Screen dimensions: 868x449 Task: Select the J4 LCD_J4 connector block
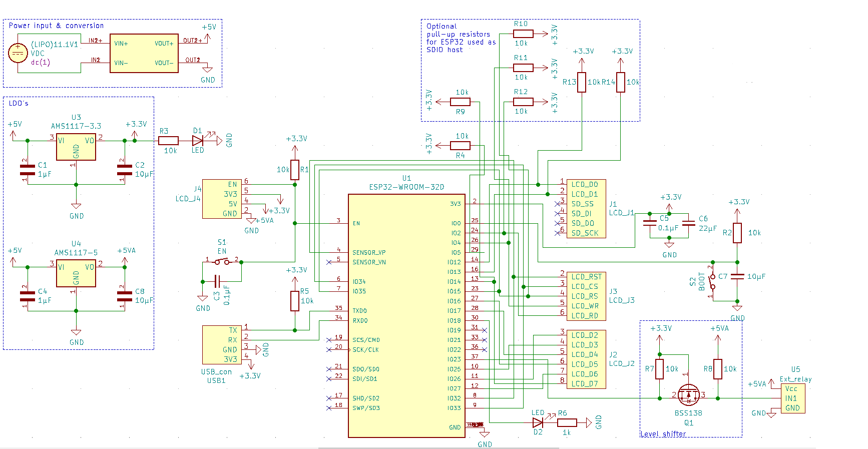(x=222, y=199)
